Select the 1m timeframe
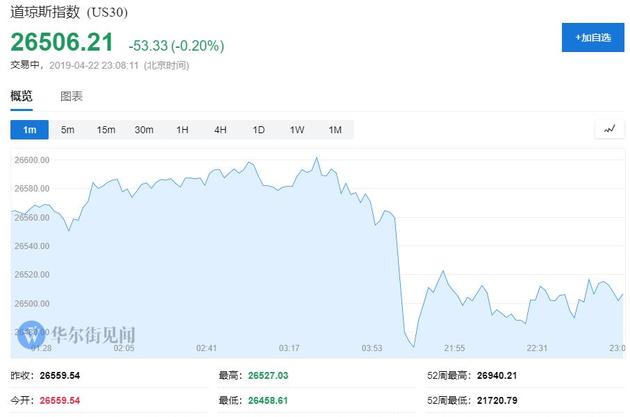Screen dimensions: 630x417 pos(29,130)
